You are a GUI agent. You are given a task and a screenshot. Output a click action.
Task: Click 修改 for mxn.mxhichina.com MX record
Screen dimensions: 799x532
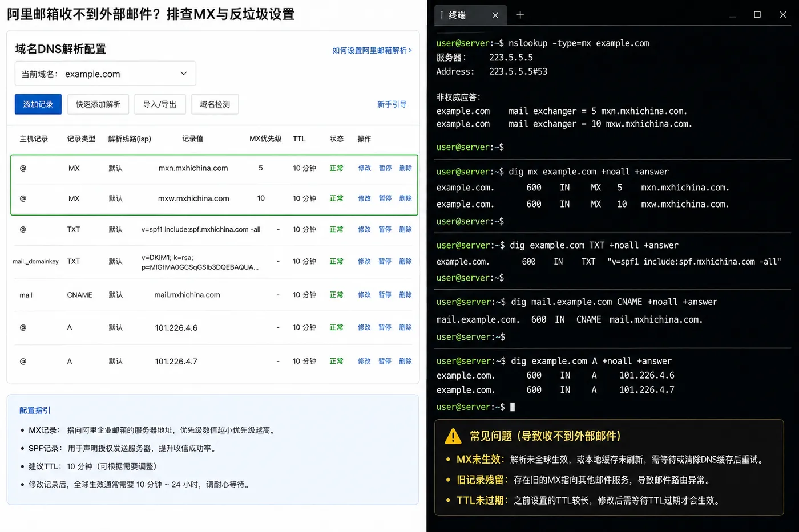(x=364, y=168)
